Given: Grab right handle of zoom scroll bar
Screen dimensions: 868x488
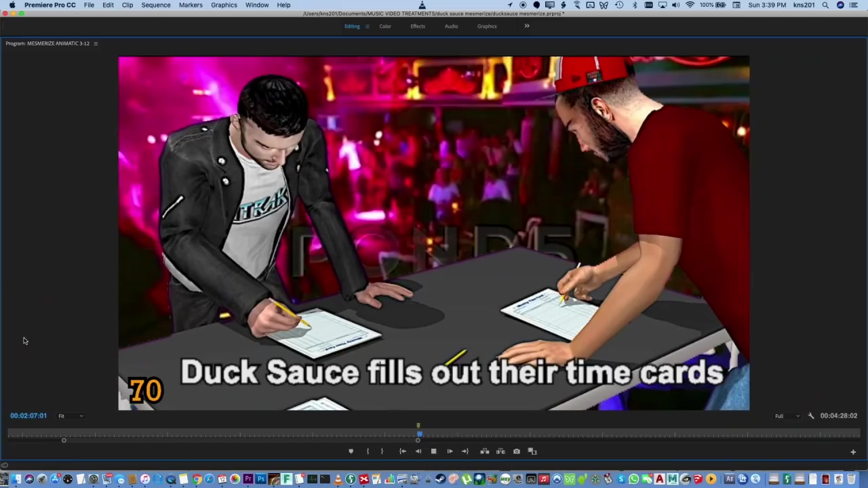Looking at the screenshot, I should coord(418,441).
